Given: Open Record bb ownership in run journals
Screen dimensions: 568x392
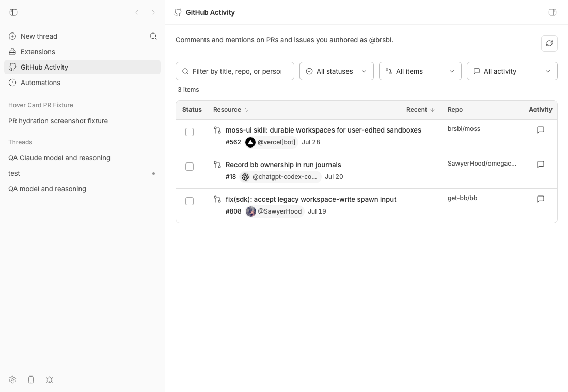Looking at the screenshot, I should [283, 165].
